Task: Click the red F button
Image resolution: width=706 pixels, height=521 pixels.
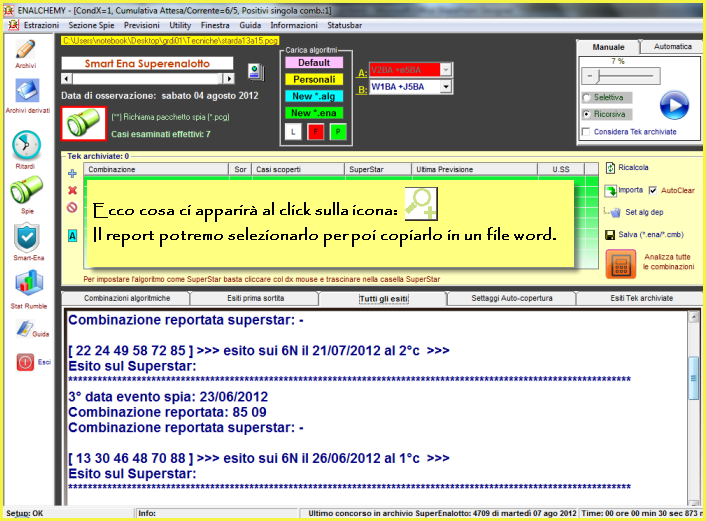Action: [316, 132]
